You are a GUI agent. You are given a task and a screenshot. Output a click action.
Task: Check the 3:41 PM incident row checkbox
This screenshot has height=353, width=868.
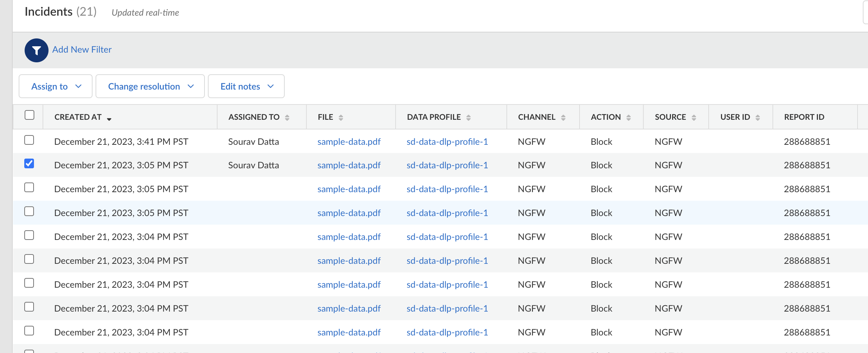pyautogui.click(x=29, y=140)
